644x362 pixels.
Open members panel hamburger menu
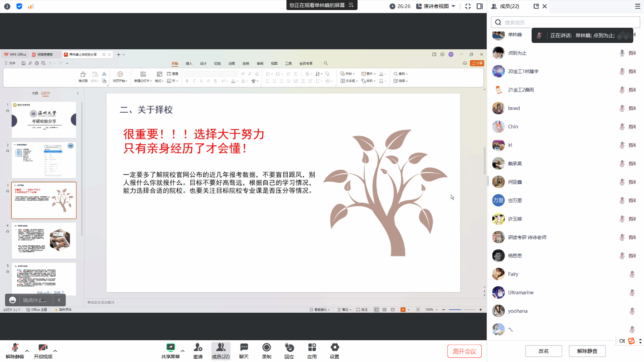pyautogui.click(x=638, y=6)
